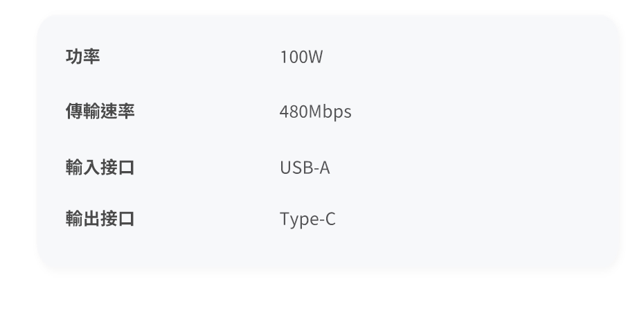The width and height of the screenshot is (644, 320).
Task: Click the input connector type text
Action: [x=305, y=168]
